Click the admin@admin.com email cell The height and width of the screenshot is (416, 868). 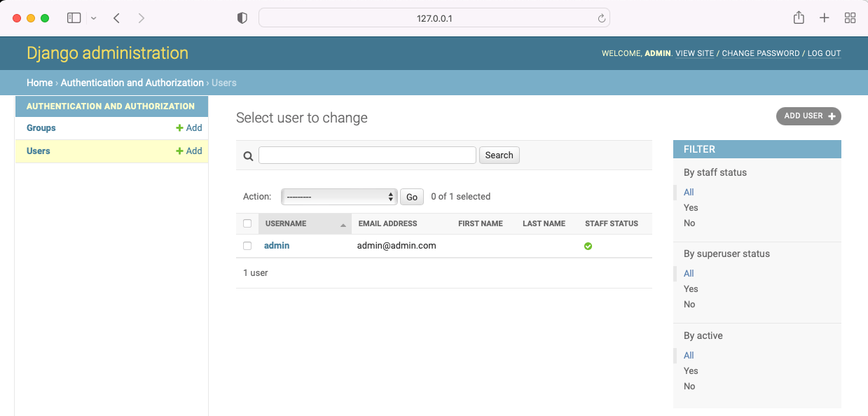coord(397,246)
